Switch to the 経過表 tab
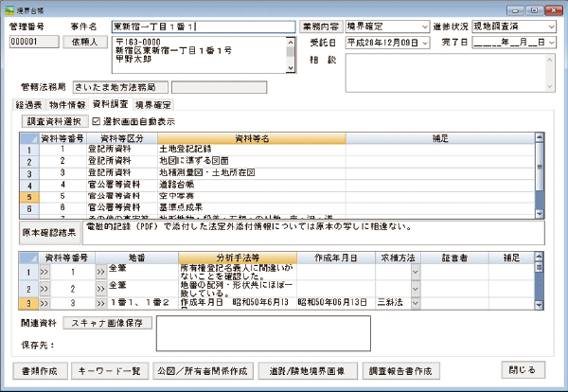568x392 pixels. point(30,104)
